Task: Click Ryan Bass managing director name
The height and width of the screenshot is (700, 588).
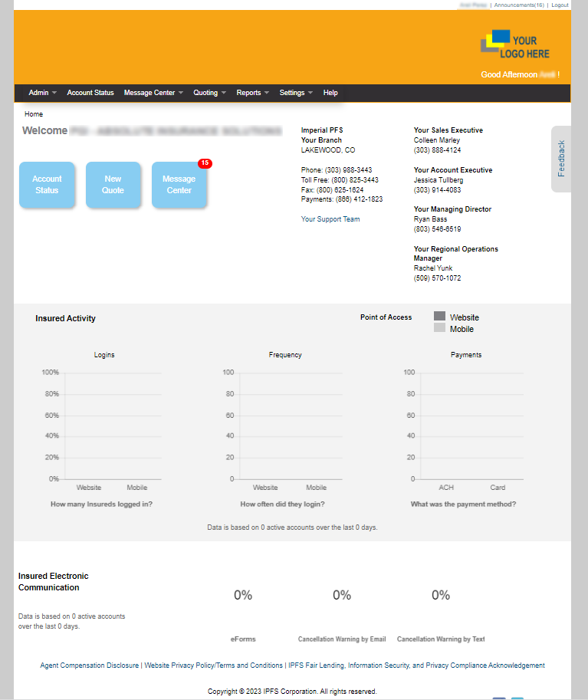Action: pos(430,219)
